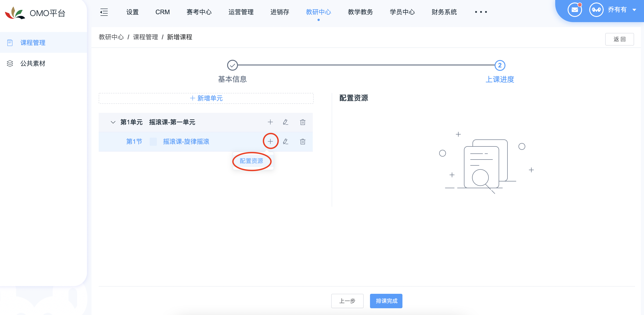Click the user avatar icon
Screen dimensions: 644x315
(596, 10)
